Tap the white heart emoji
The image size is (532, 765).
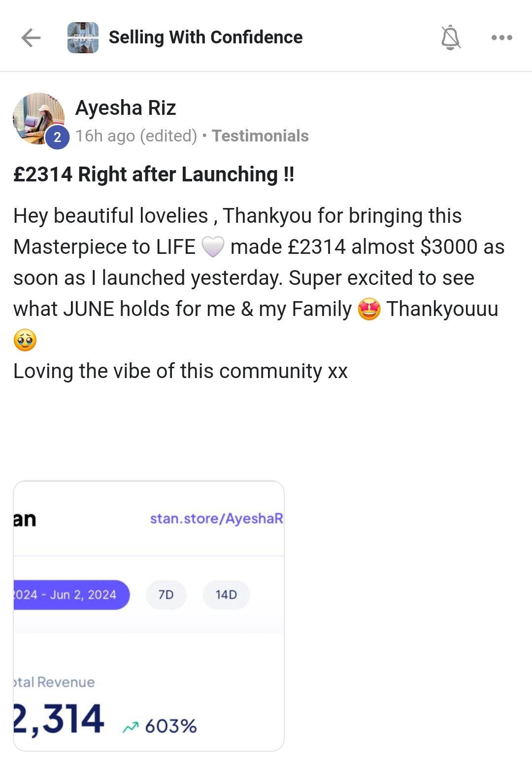pyautogui.click(x=213, y=246)
